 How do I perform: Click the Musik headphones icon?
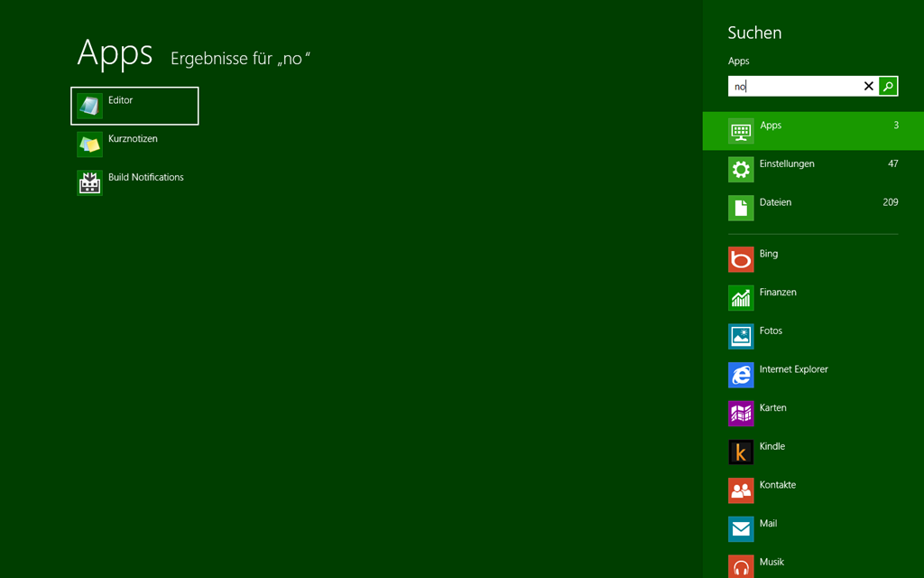click(741, 566)
